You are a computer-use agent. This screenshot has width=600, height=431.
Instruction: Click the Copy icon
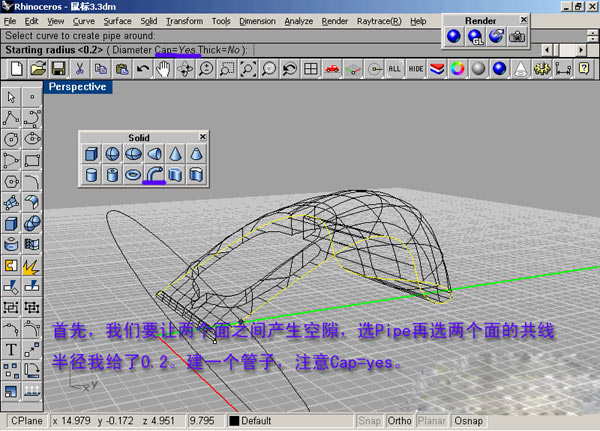pos(101,69)
